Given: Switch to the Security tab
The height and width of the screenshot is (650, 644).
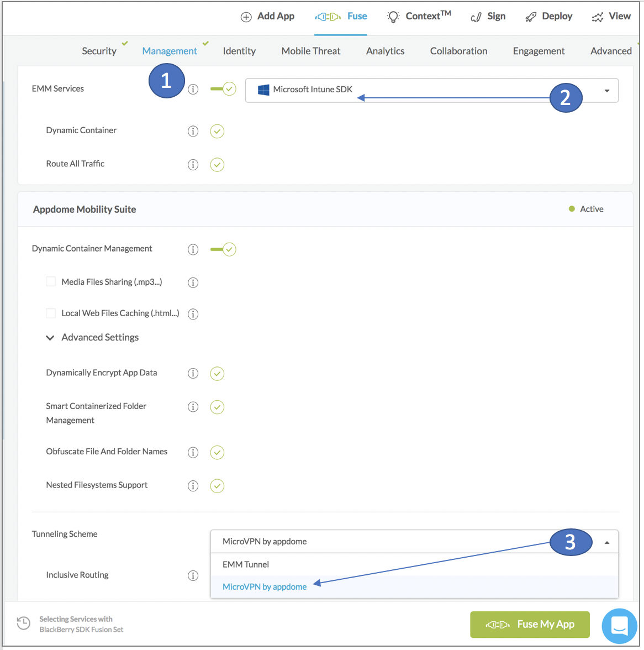Looking at the screenshot, I should coord(99,51).
